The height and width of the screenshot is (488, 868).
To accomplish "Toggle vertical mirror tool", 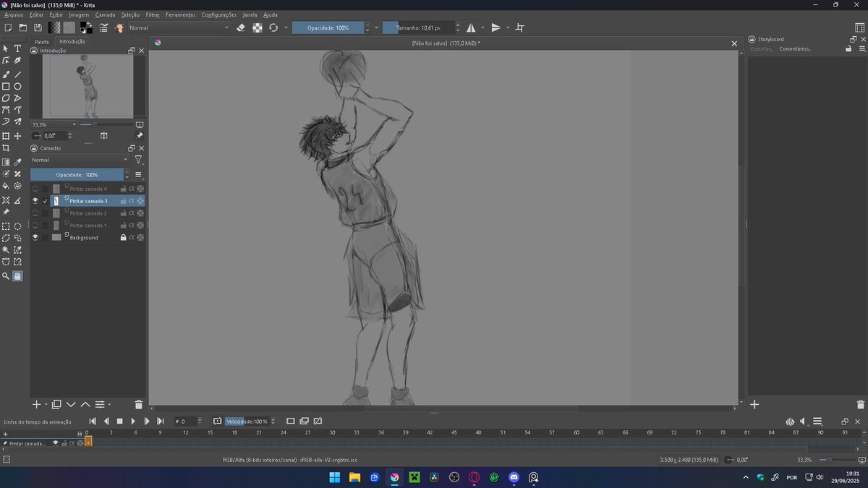I will tap(495, 27).
